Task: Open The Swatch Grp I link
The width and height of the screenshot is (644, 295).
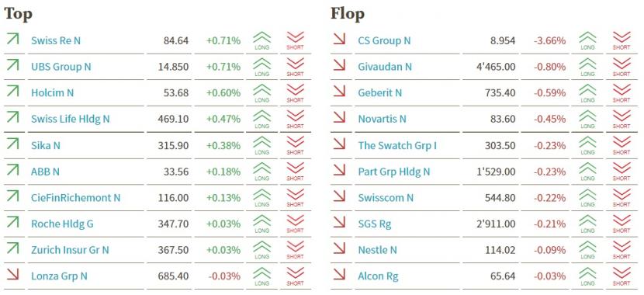Action: pos(397,145)
